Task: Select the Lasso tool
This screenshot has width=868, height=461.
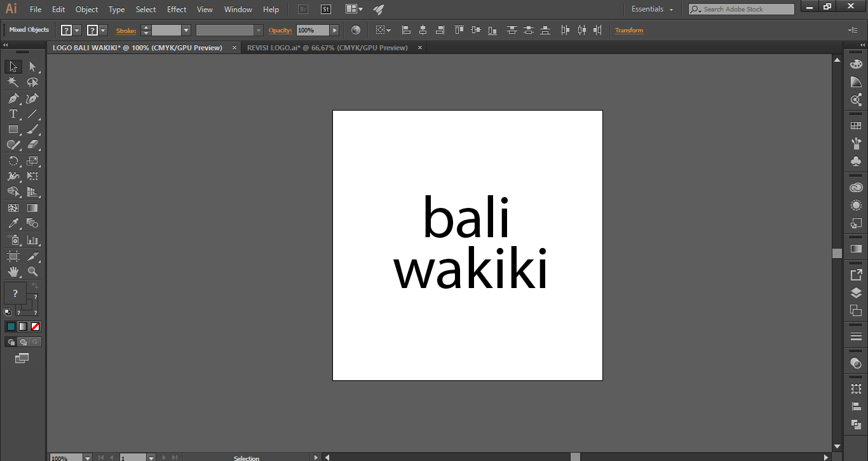Action: pos(32,82)
